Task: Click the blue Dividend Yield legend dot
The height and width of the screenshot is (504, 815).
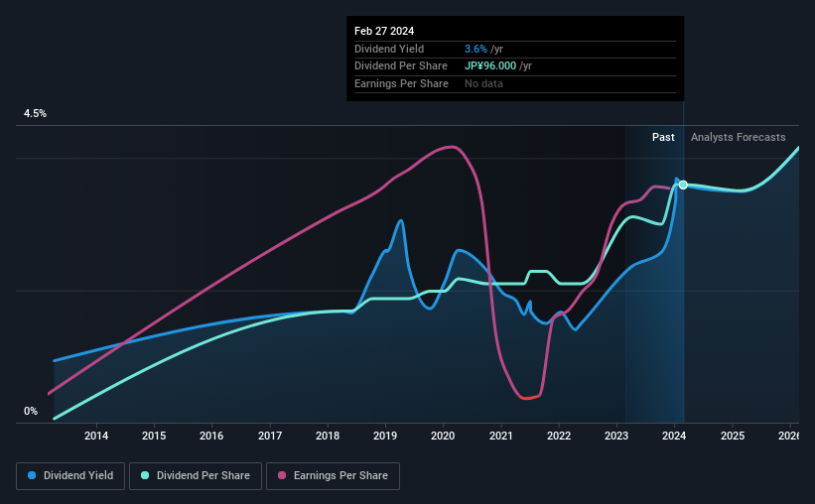Action: [x=32, y=475]
